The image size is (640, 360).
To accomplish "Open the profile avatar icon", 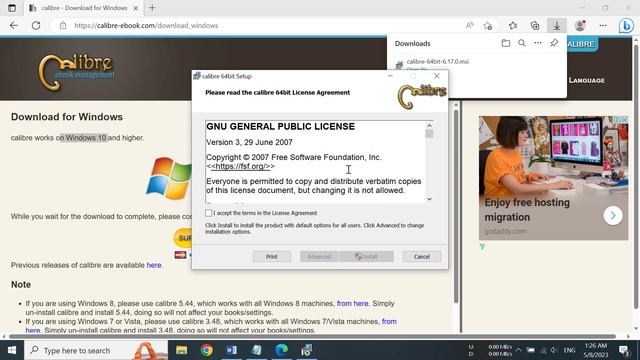I will (580, 26).
